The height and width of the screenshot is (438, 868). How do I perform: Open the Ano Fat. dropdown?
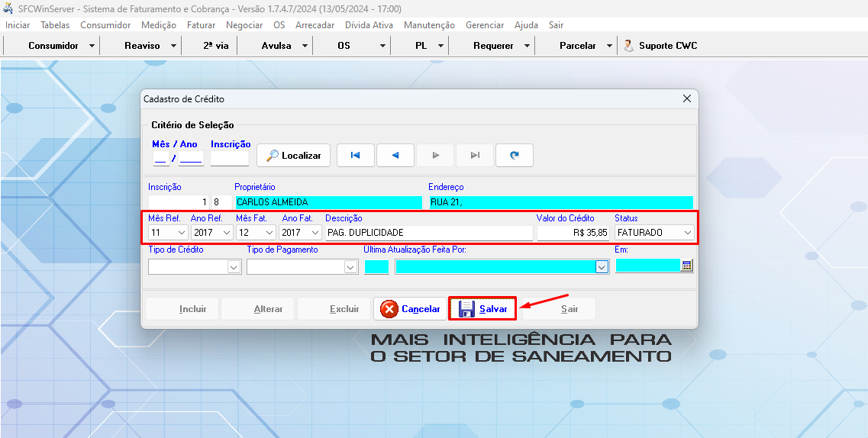coord(315,233)
